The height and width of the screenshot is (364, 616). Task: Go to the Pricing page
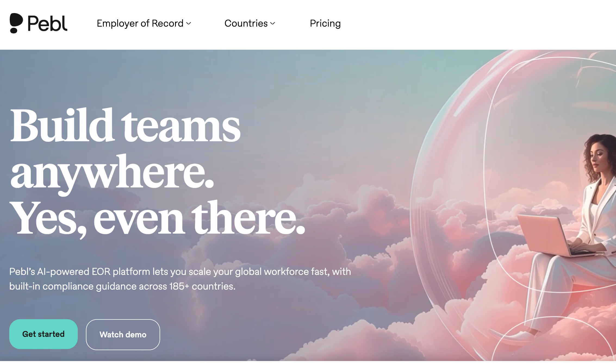click(325, 23)
